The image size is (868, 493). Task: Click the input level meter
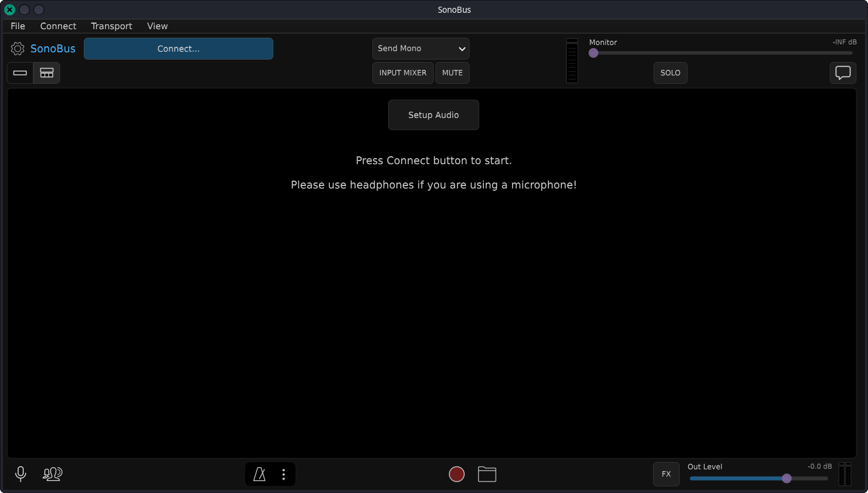click(x=572, y=61)
